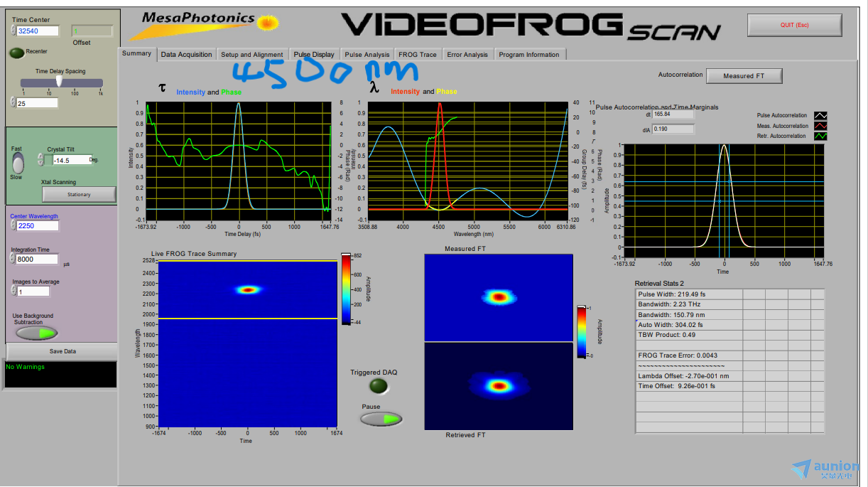Click the Offset indicator field

tap(92, 31)
